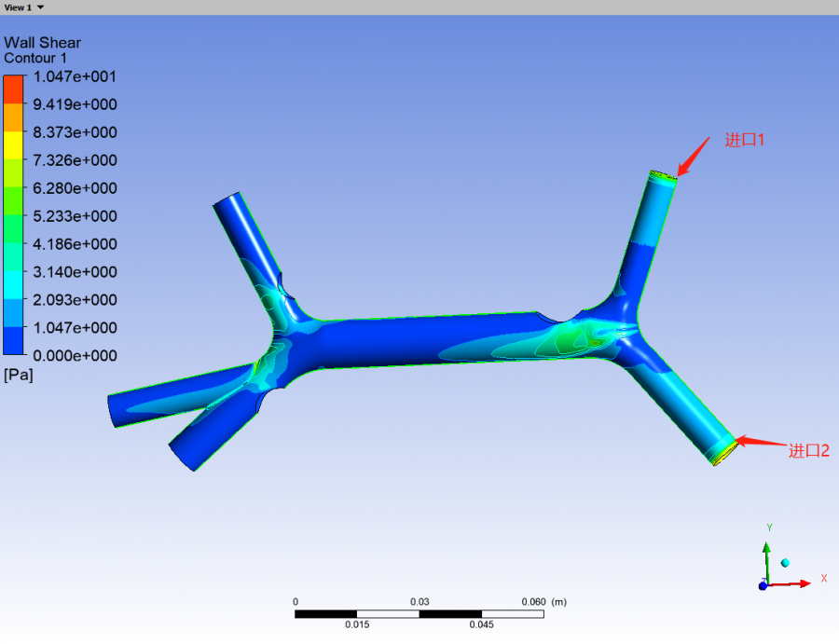
Task: Click the red arrow pointing to 进口1
Action: (695, 155)
